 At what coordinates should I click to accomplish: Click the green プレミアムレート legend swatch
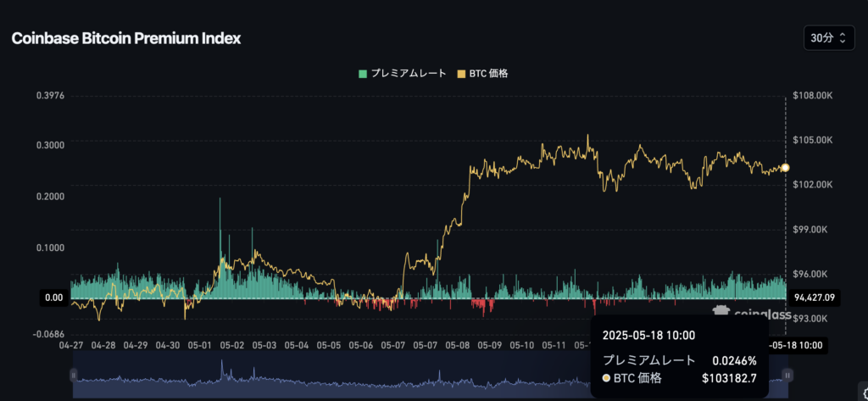tap(363, 74)
